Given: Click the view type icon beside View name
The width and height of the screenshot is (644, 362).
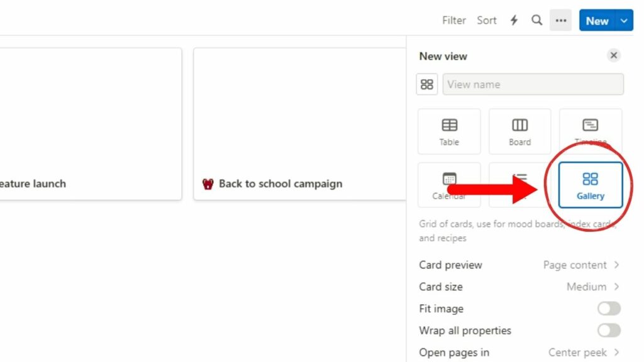Looking at the screenshot, I should (x=426, y=84).
